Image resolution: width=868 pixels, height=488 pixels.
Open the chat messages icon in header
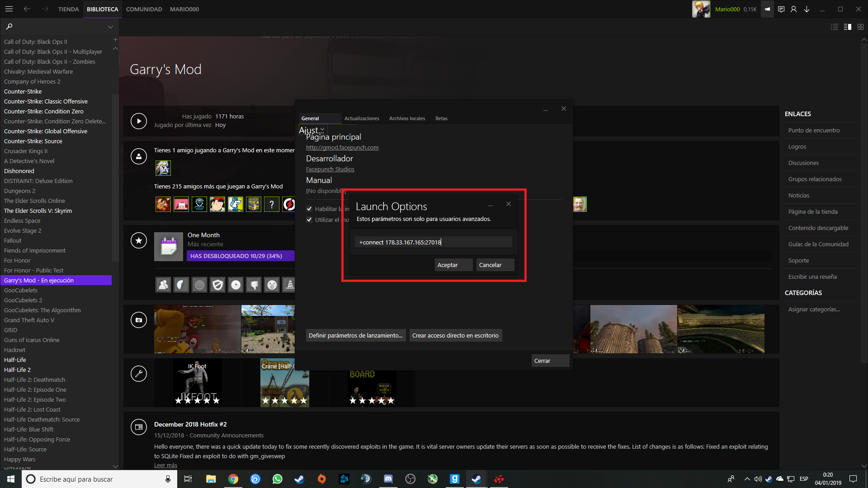[x=781, y=9]
